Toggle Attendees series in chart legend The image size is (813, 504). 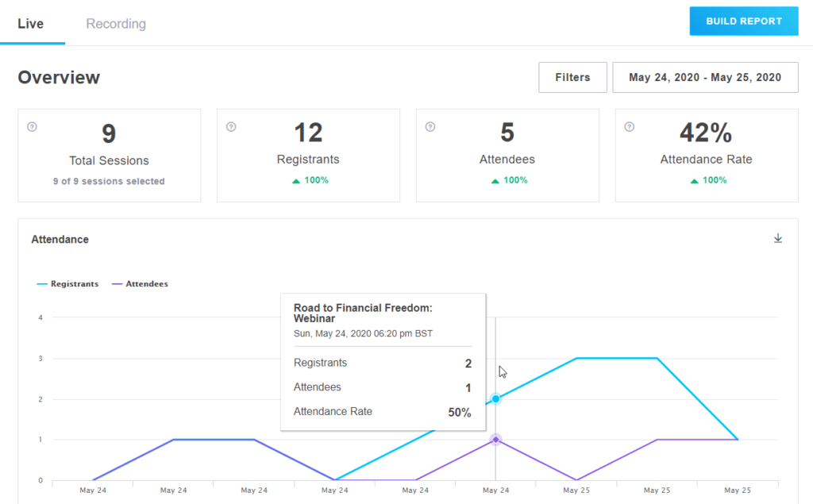click(x=141, y=283)
